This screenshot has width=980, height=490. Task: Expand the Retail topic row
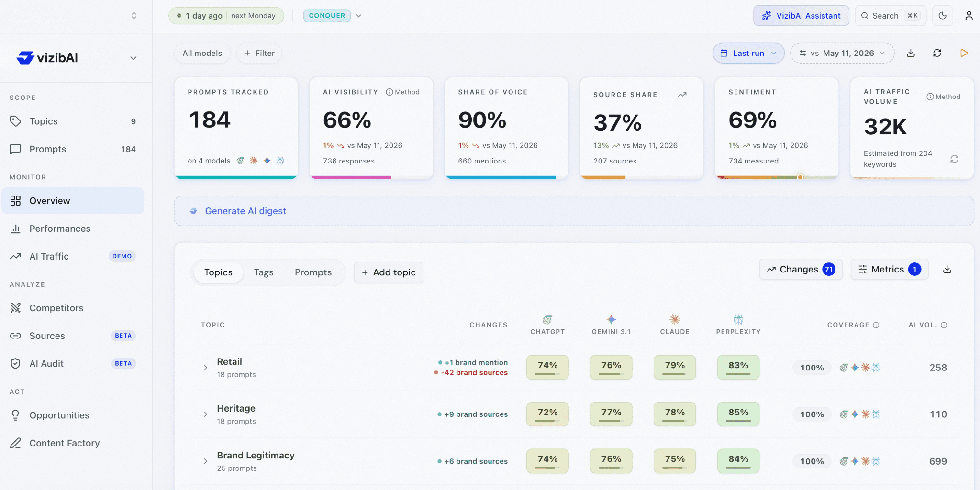point(205,368)
